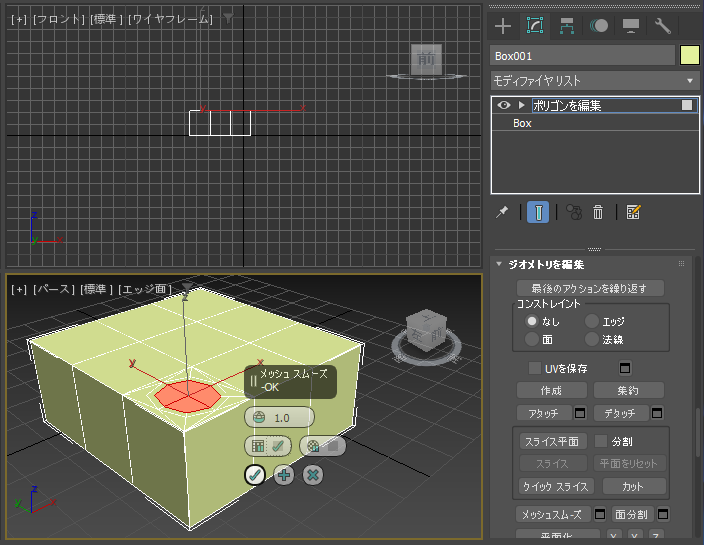Open the Utilities wrench tab

click(663, 26)
